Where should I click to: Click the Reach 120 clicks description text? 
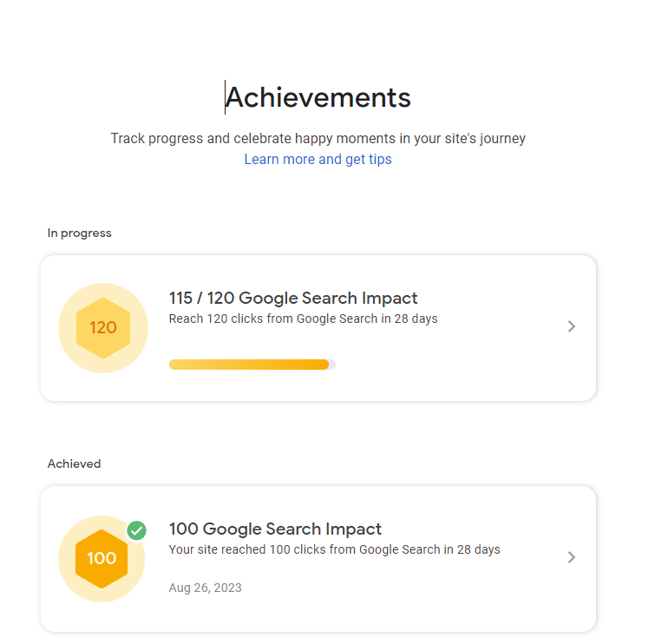click(304, 319)
